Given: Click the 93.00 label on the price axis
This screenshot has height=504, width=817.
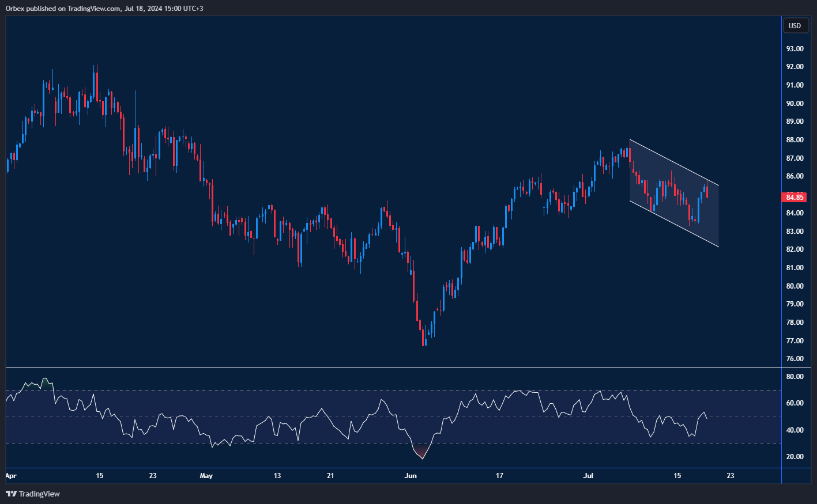Looking at the screenshot, I should click(x=795, y=49).
